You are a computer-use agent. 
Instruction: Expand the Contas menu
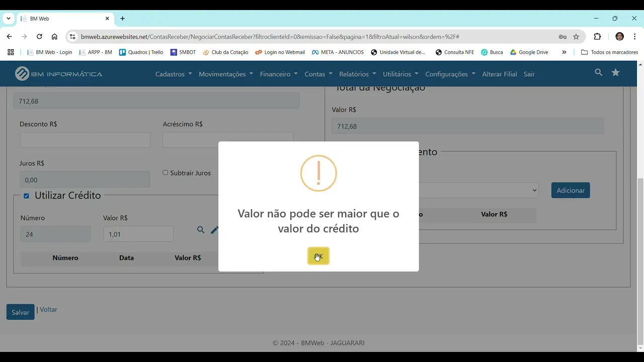click(318, 74)
